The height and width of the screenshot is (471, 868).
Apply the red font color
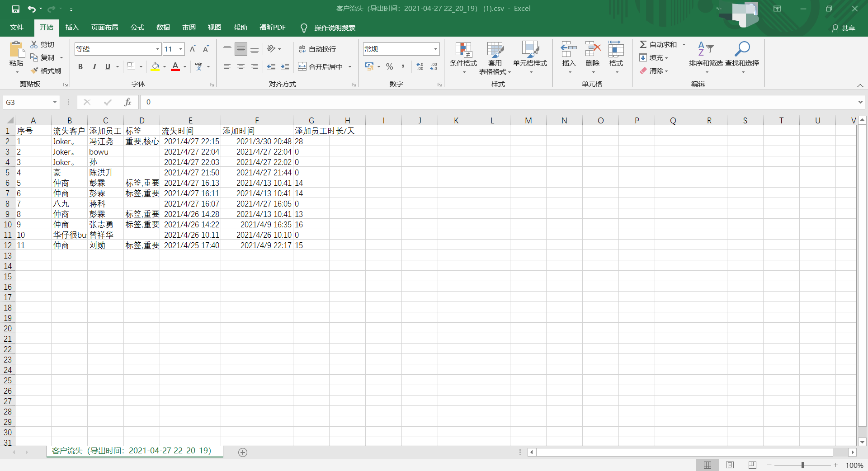coord(176,66)
